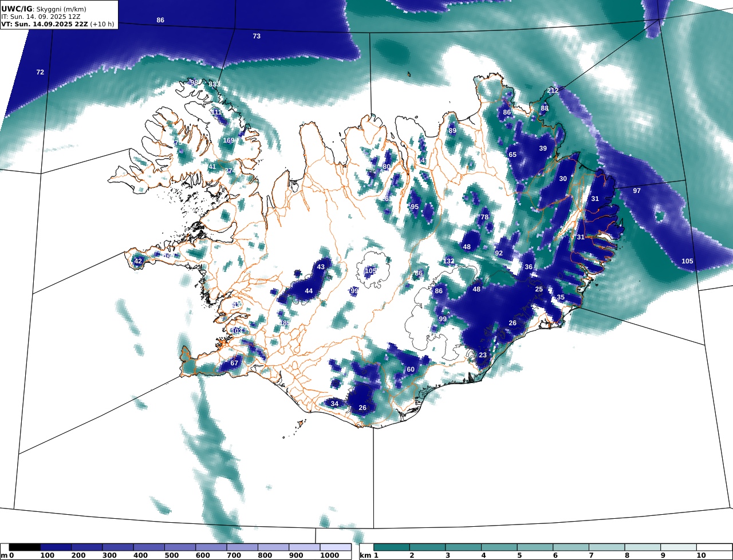This screenshot has height=560, width=733.
Task: Click visibility value 25 in the southeast
Action: (539, 289)
